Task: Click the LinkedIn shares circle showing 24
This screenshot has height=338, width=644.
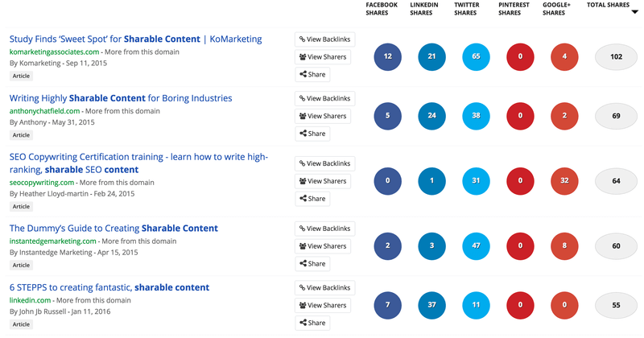Action: click(431, 116)
